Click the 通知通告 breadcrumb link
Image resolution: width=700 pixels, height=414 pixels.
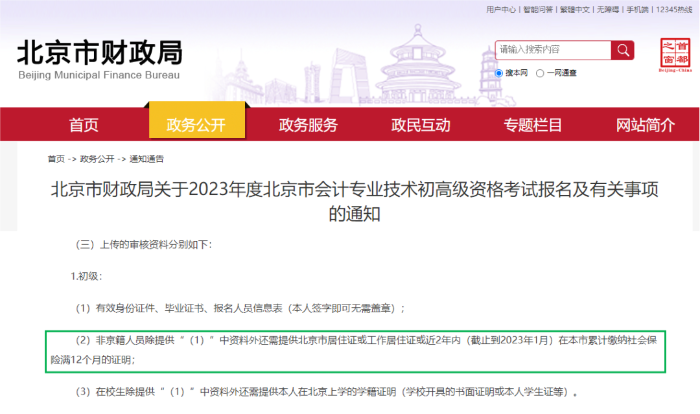click(x=146, y=160)
